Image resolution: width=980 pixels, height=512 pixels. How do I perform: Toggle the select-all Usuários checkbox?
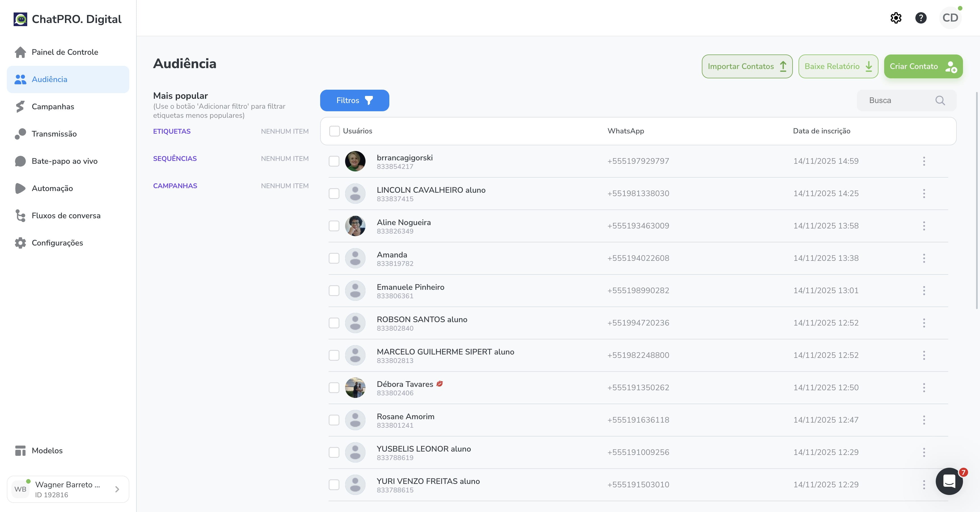[x=334, y=131]
